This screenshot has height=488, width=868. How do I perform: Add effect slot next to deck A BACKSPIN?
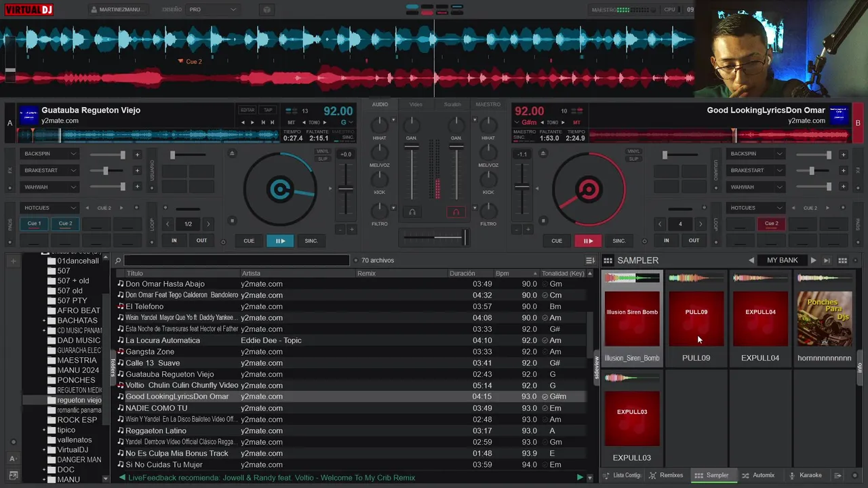click(x=137, y=155)
